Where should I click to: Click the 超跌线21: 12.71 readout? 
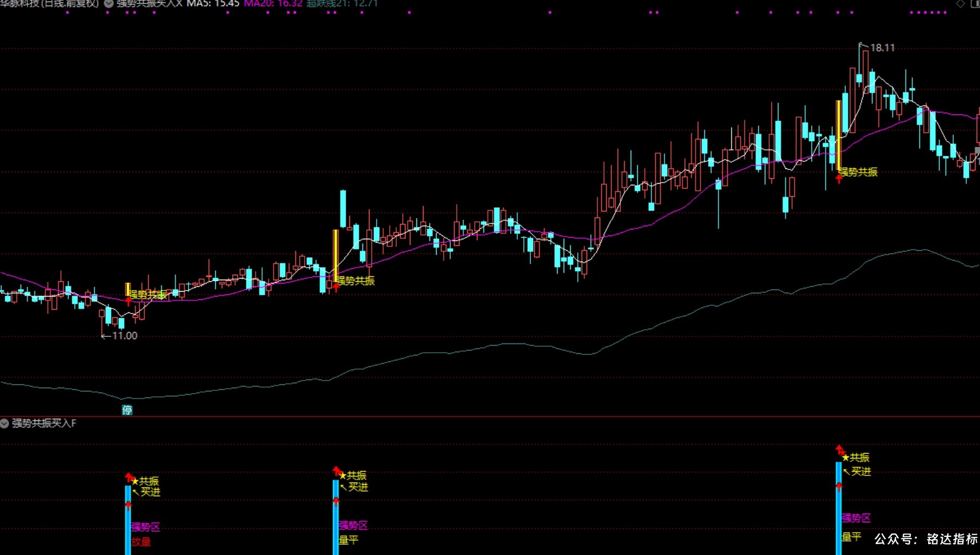click(x=342, y=3)
